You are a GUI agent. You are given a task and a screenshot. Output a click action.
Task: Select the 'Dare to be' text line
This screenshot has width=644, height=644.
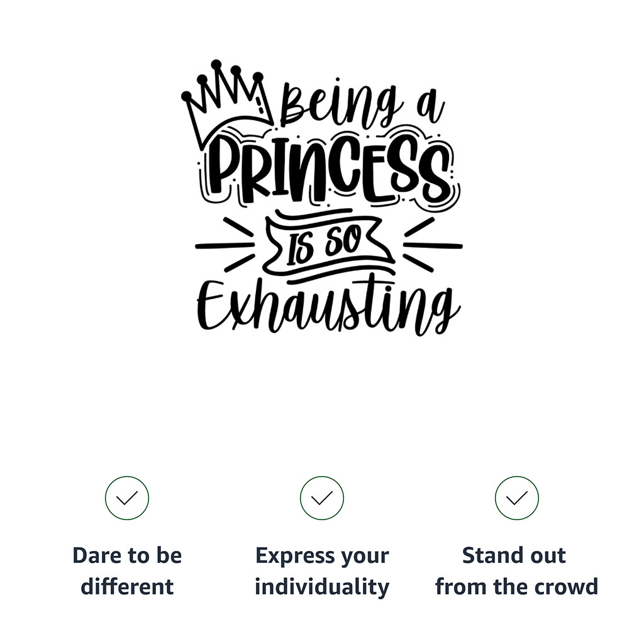pos(127,555)
